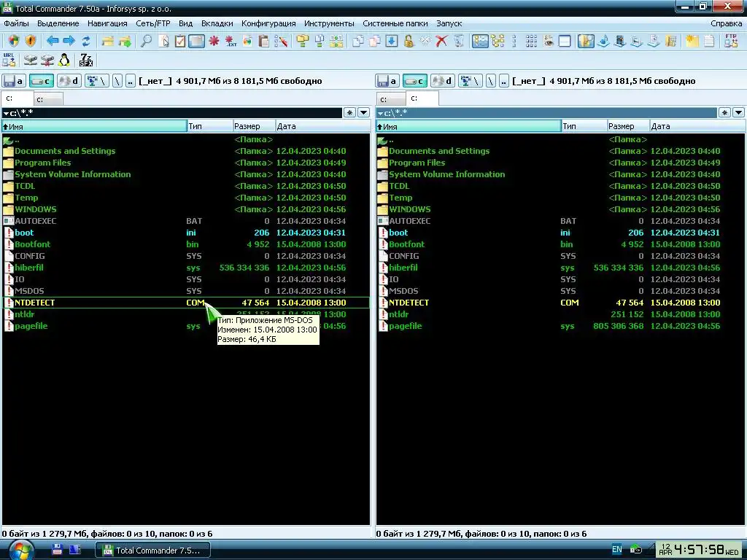Click the left panel path c:\*.* bar
The image size is (747, 560).
(172, 113)
